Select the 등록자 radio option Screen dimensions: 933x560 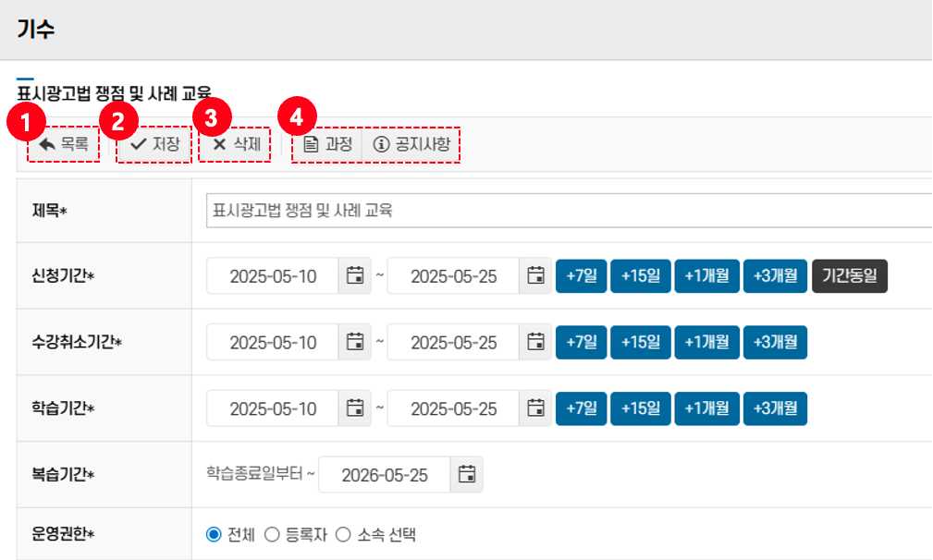click(272, 534)
